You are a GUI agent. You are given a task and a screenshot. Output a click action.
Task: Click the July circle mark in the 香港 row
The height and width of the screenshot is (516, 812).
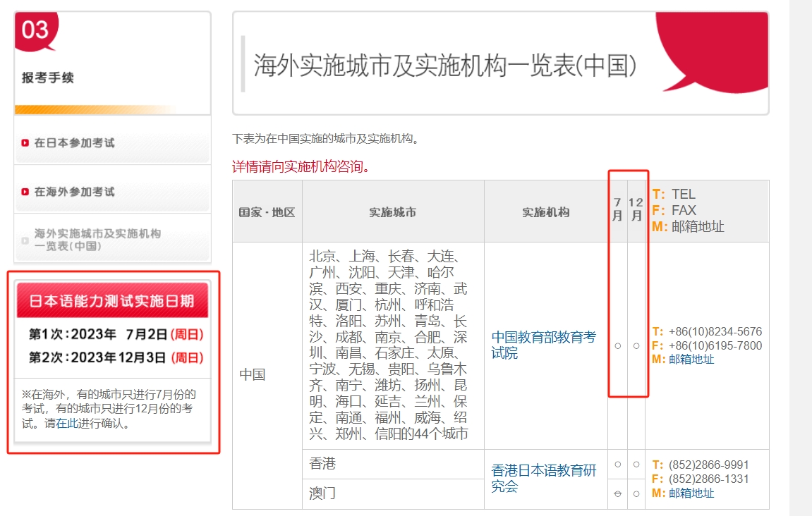617,465
